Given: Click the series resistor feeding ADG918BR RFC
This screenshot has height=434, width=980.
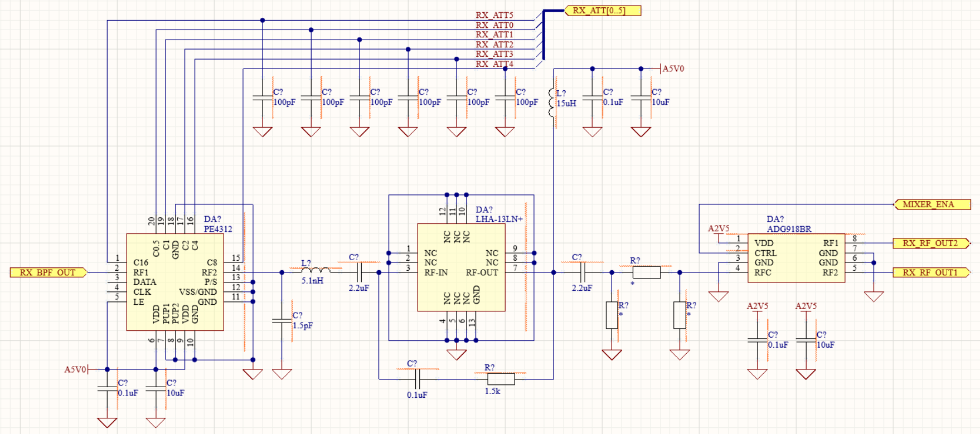Looking at the screenshot, I should click(x=646, y=272).
